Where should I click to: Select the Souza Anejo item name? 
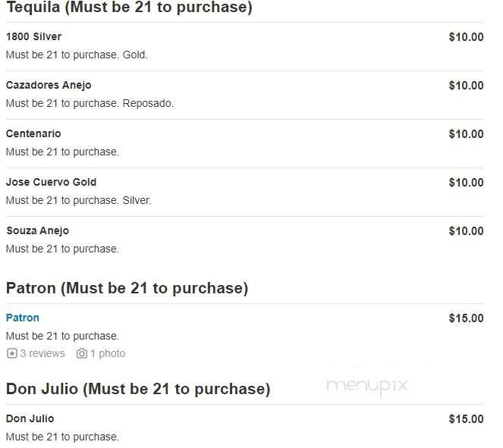[37, 230]
